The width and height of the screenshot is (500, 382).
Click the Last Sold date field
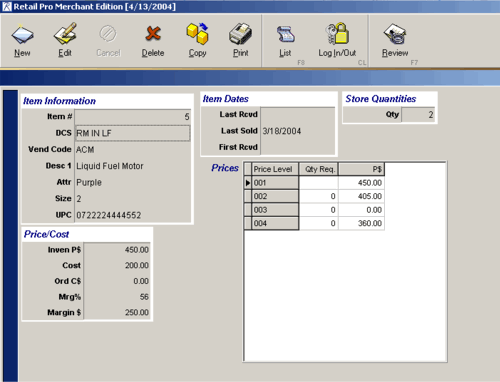[298, 131]
